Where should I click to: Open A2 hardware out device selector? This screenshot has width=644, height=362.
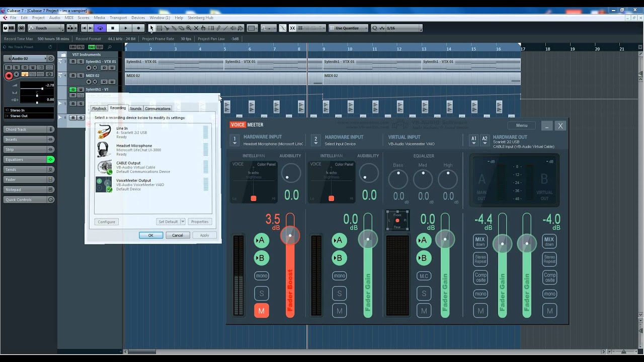pyautogui.click(x=485, y=140)
